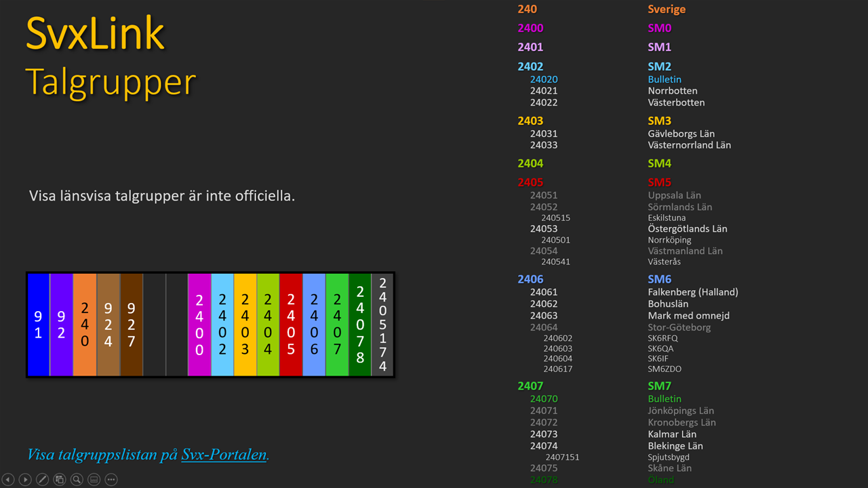The height and width of the screenshot is (488, 868).
Task: Click 'Norrköping' entry
Action: point(669,240)
